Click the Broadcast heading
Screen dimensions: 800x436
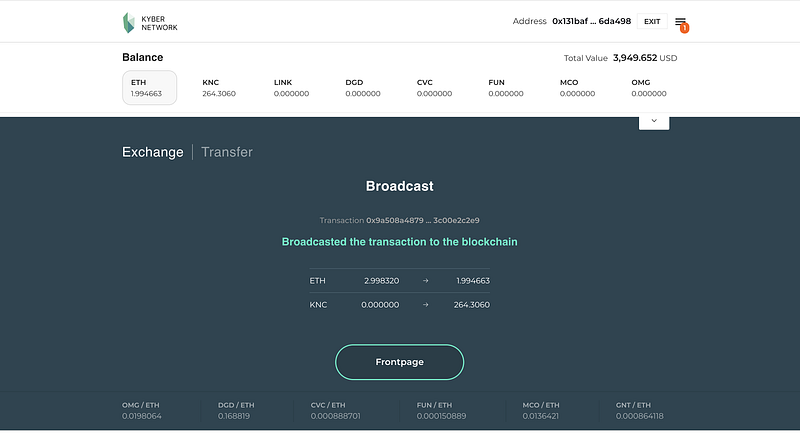click(x=399, y=186)
